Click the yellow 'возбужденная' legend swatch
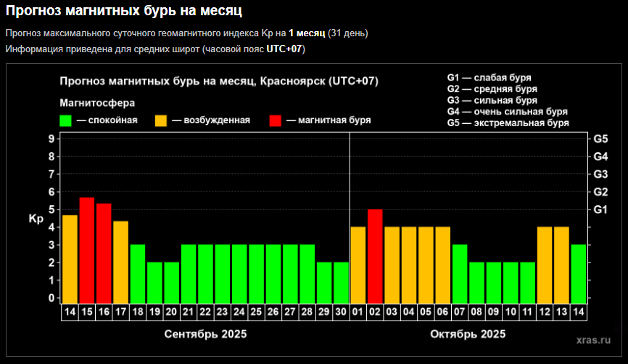 (x=161, y=120)
